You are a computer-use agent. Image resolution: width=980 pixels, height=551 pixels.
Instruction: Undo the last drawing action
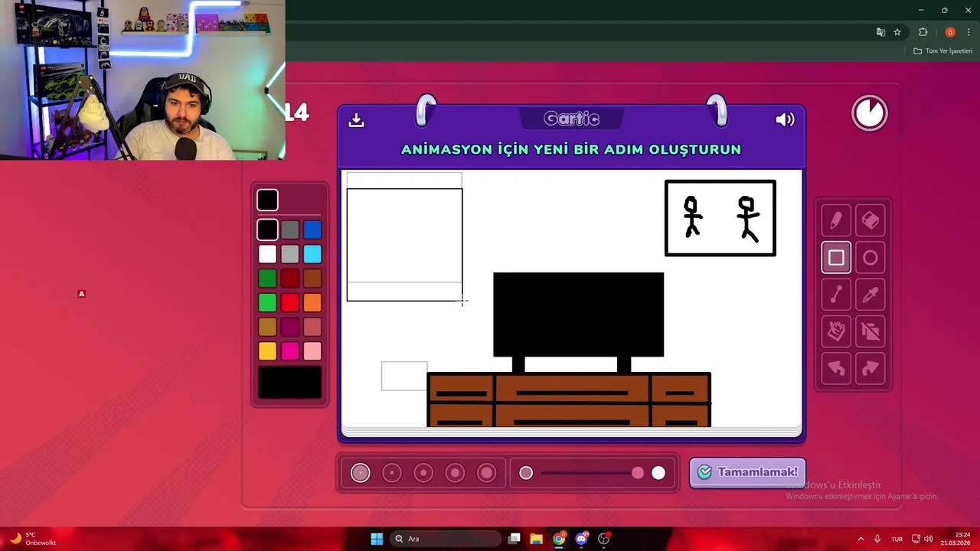tap(836, 369)
